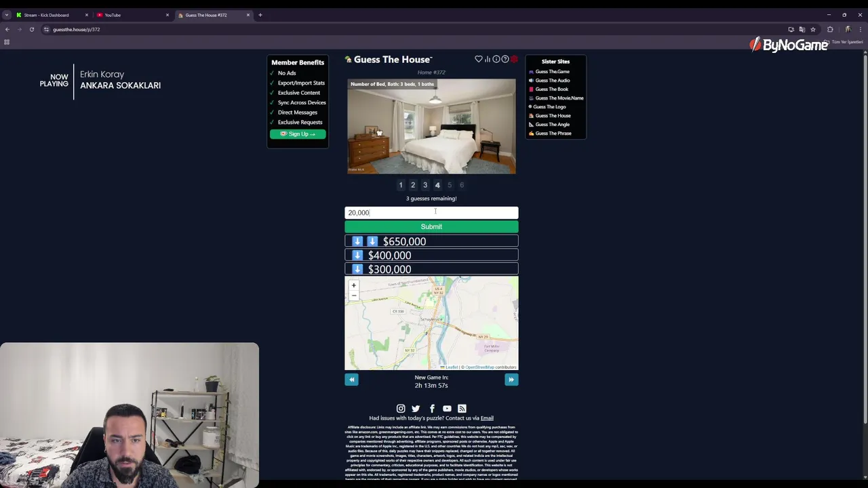
Task: Close the YouTube tab
Action: pyautogui.click(x=167, y=15)
